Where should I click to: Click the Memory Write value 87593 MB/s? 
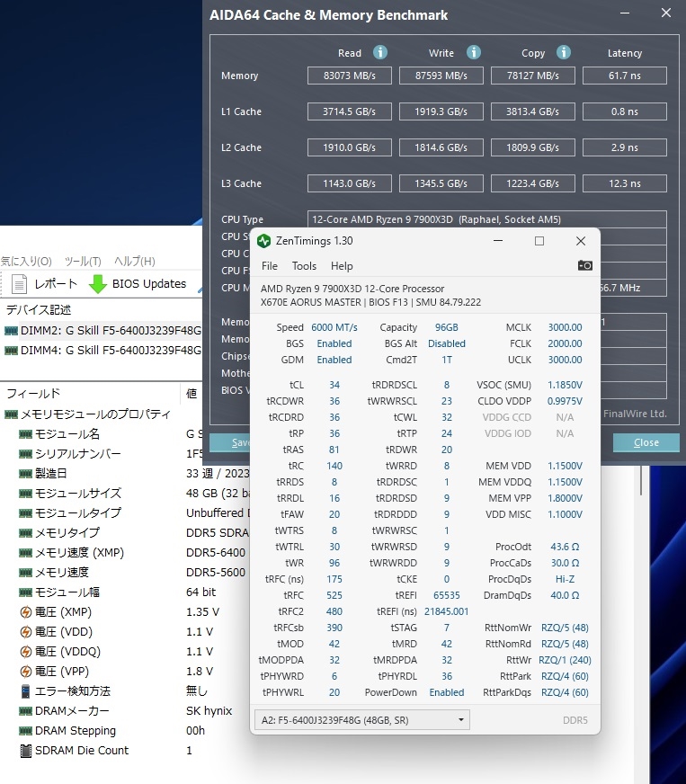click(441, 76)
